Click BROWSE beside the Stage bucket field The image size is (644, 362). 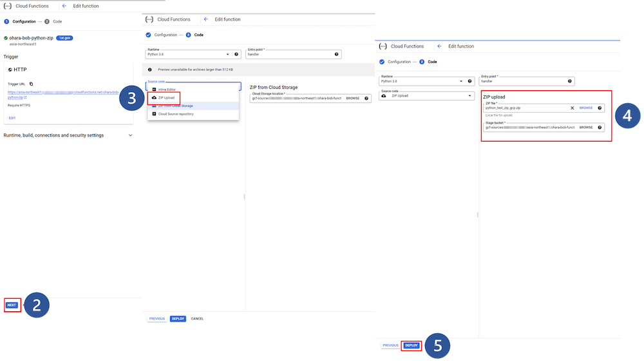coord(586,128)
